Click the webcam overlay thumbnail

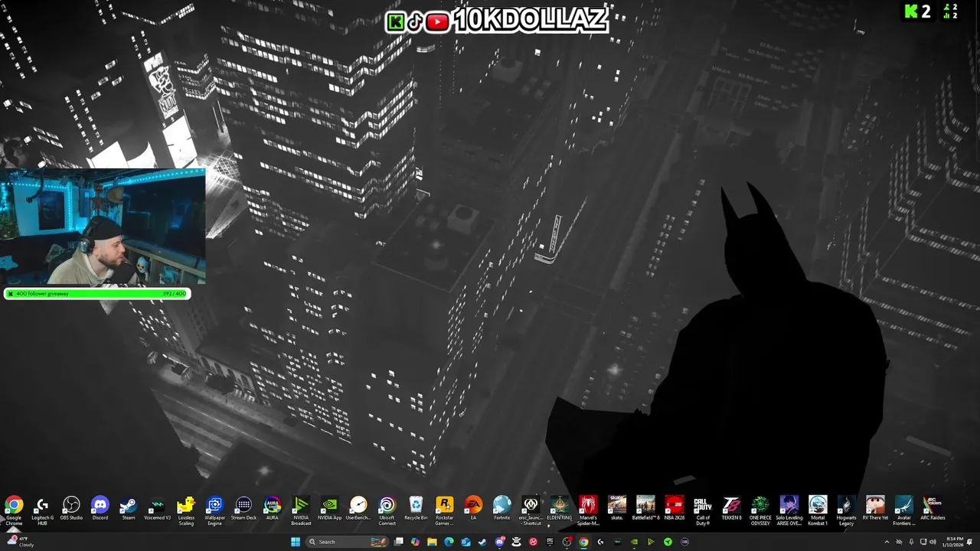tap(103, 227)
